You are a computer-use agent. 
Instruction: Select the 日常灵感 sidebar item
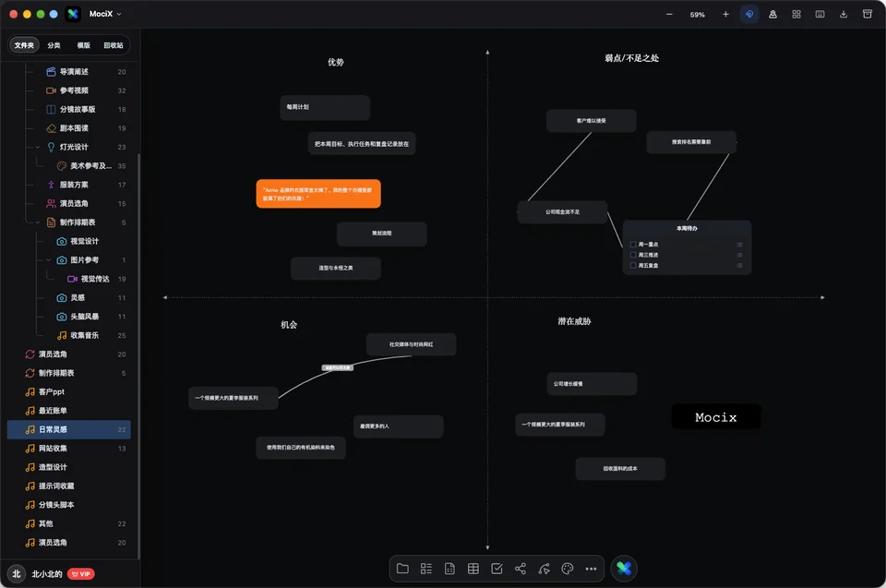tap(69, 430)
